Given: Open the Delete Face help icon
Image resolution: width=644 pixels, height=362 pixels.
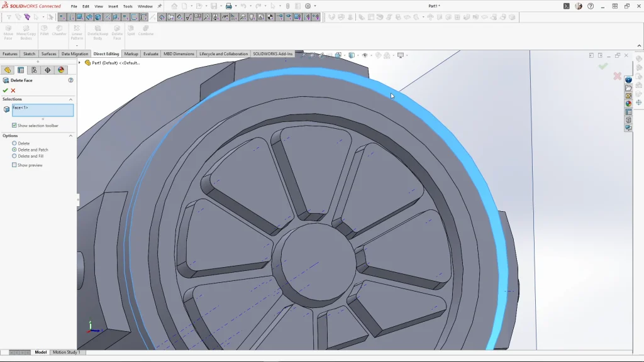Looking at the screenshot, I should [x=70, y=80].
